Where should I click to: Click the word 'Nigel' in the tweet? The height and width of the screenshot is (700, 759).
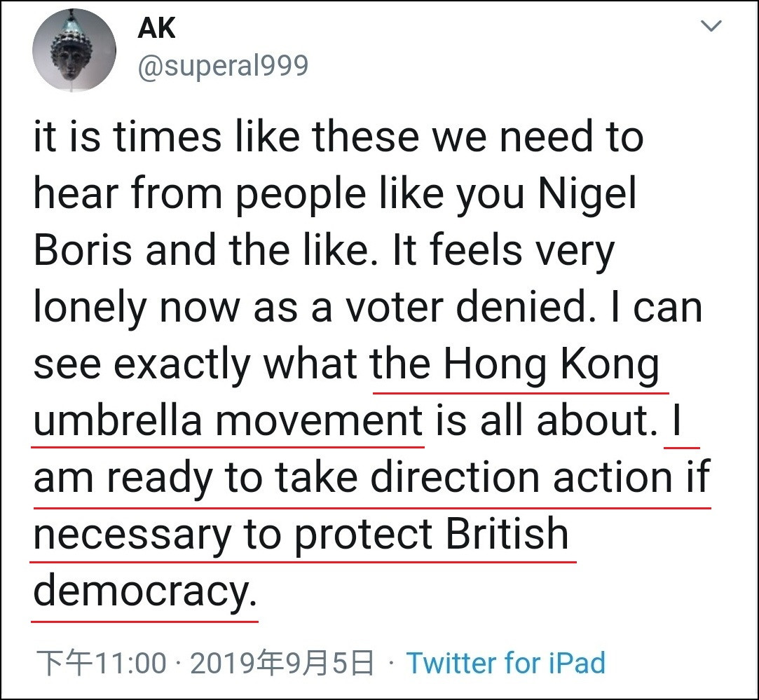(587, 193)
